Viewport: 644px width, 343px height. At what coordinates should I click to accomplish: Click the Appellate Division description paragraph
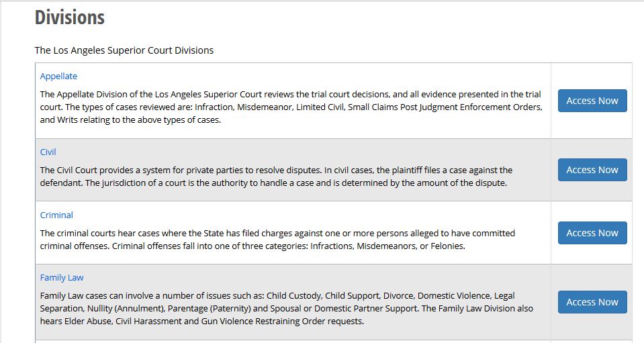[x=290, y=107]
